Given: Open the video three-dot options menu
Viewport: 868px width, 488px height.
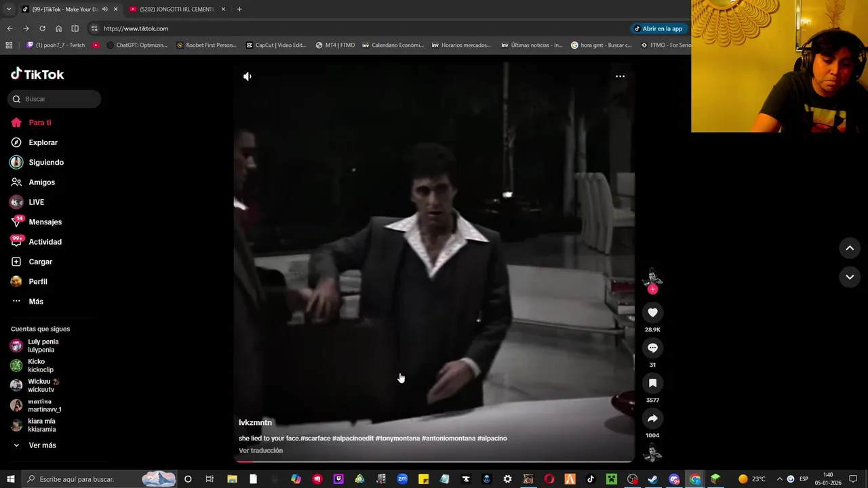Looking at the screenshot, I should tap(620, 77).
